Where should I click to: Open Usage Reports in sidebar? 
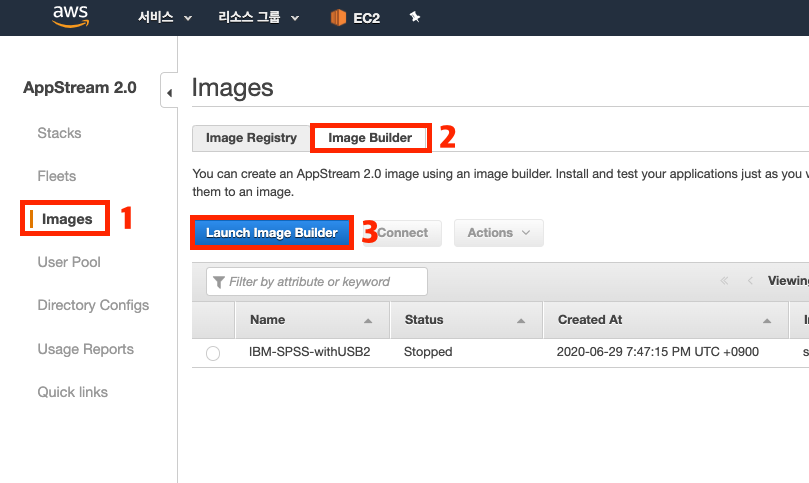[86, 349]
